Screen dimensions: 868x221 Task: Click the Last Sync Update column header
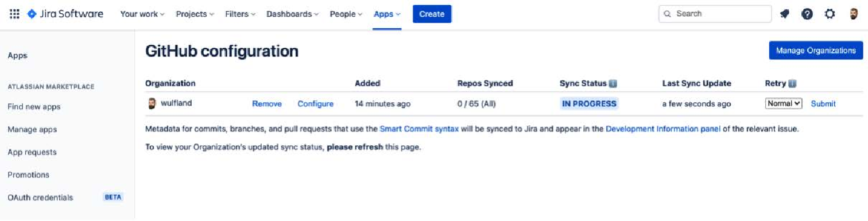[696, 83]
